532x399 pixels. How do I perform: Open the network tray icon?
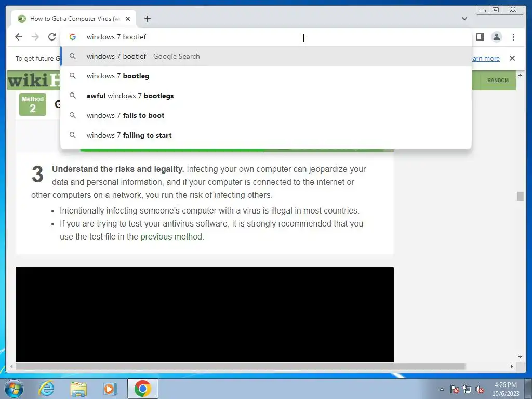pyautogui.click(x=467, y=389)
